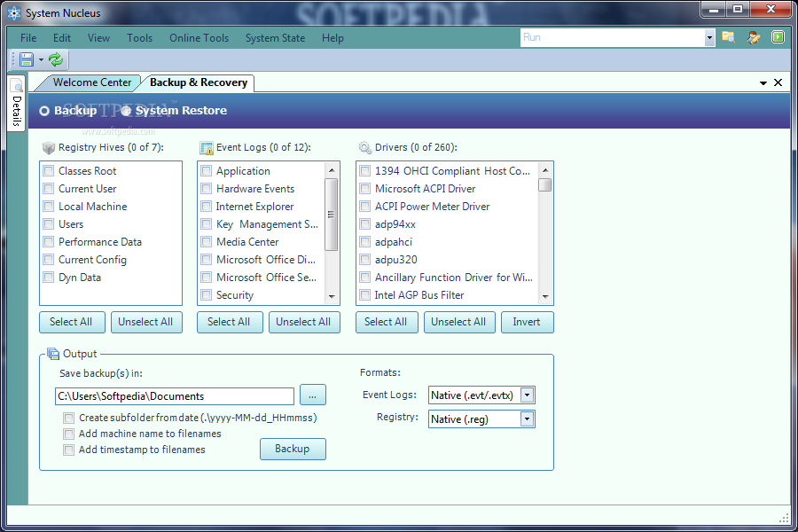Open the File menu
798x532 pixels.
point(28,37)
